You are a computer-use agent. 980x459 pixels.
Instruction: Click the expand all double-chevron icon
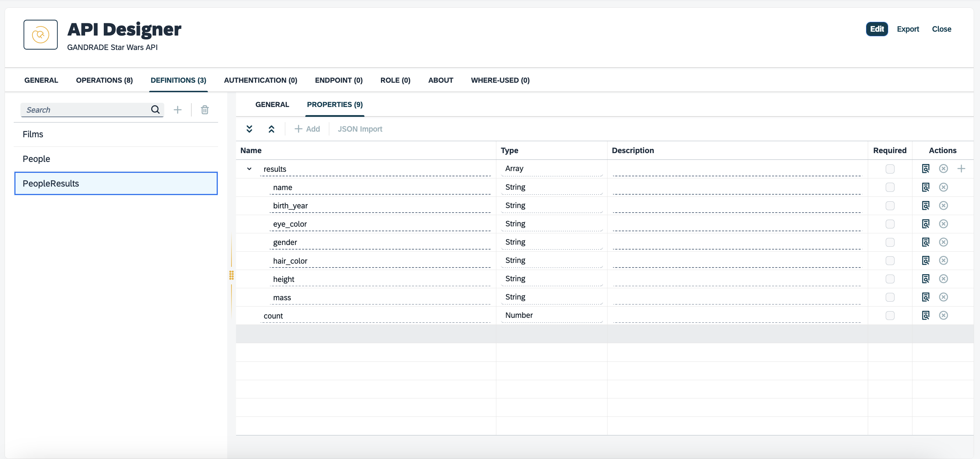pos(249,129)
